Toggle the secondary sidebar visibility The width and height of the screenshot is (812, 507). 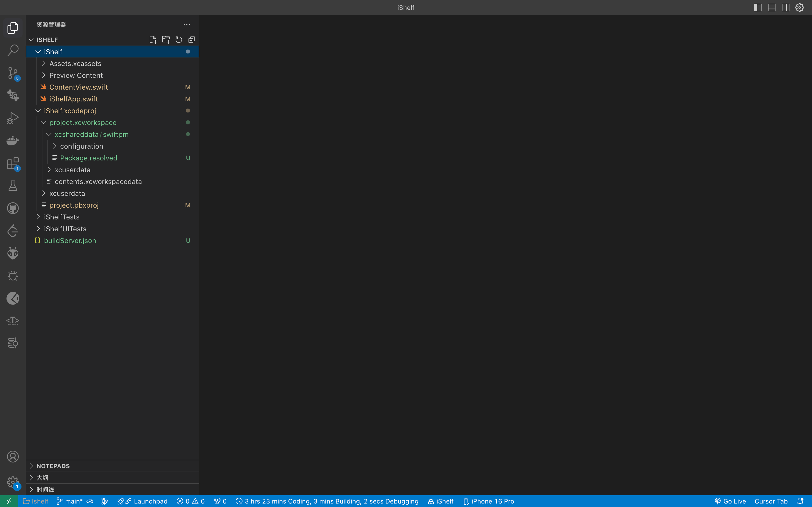(x=785, y=8)
